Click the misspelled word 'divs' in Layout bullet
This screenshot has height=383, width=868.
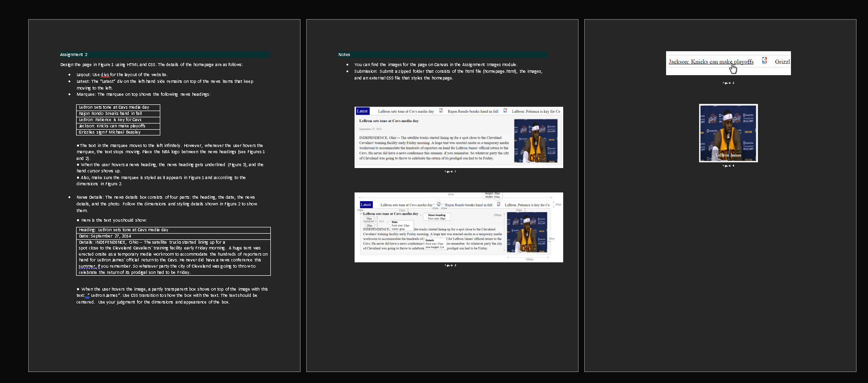click(x=105, y=75)
